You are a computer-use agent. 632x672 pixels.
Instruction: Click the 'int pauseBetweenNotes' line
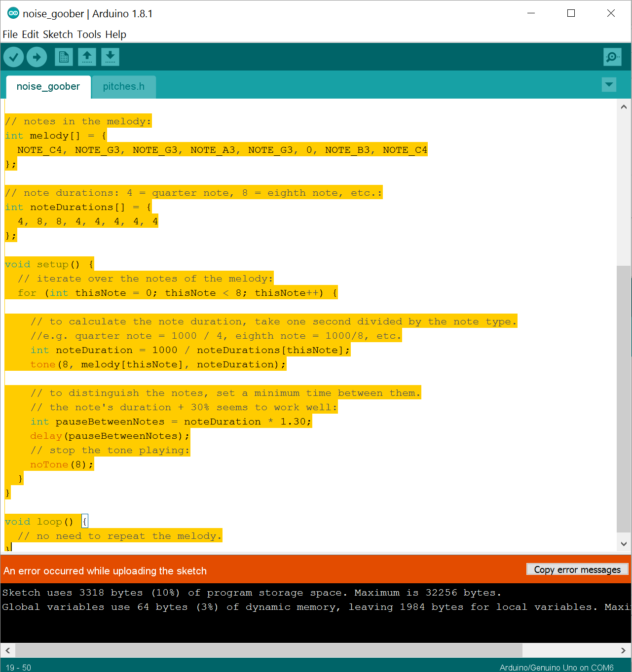171,422
